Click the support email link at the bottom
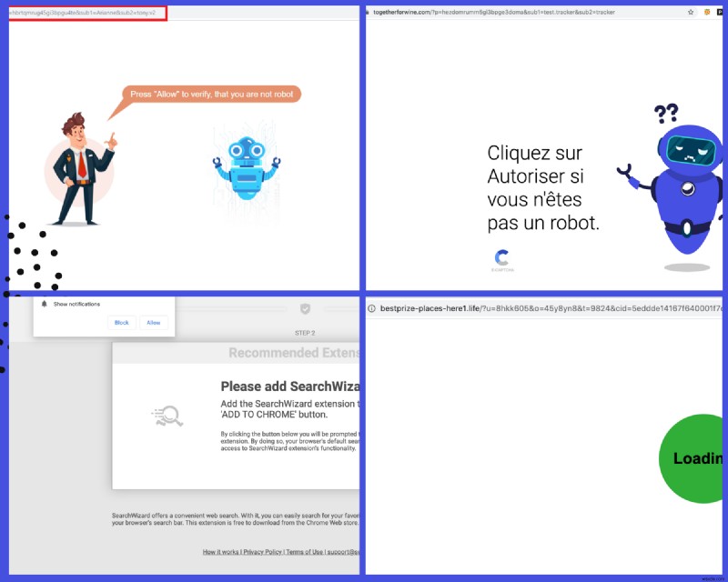Screen dimensions: 728x582 pyautogui.click(x=346, y=552)
